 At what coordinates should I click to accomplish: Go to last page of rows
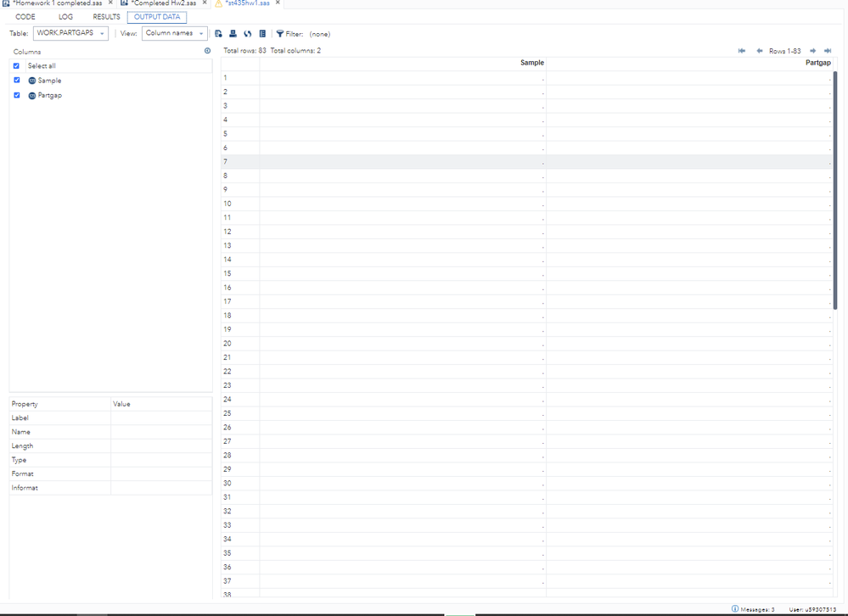(828, 51)
